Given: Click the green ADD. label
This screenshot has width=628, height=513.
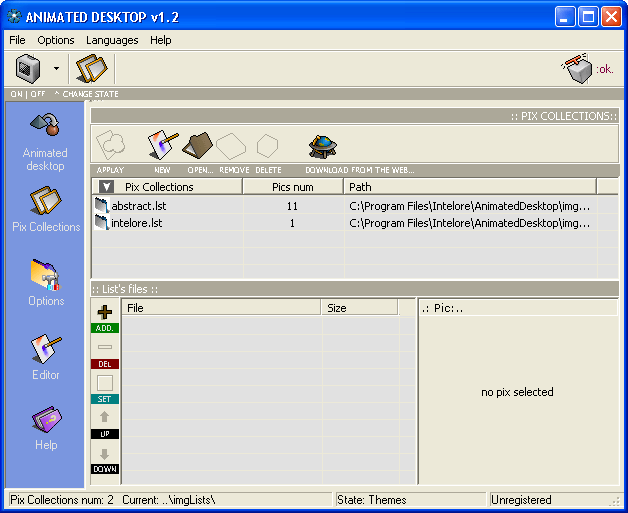Looking at the screenshot, I should 105,328.
